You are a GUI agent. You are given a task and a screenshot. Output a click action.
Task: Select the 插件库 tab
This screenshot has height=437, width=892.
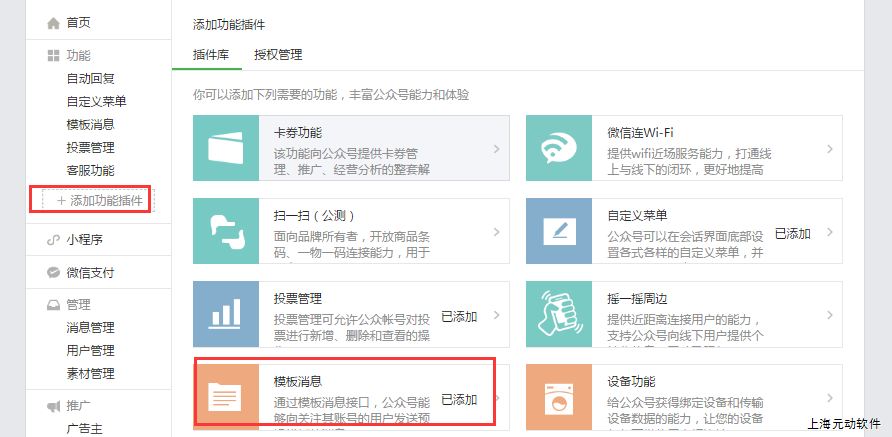tap(210, 54)
